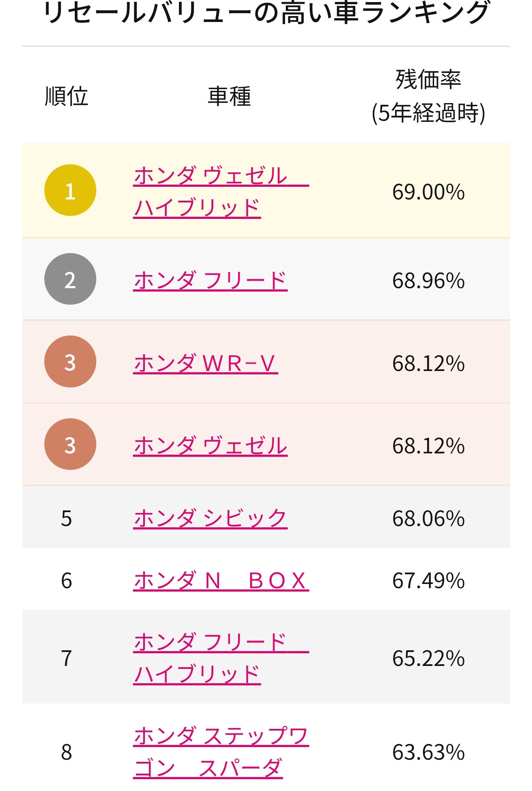The height and width of the screenshot is (791, 532).
Task: Click the gold rank 1 badge
Action: pyautogui.click(x=70, y=191)
